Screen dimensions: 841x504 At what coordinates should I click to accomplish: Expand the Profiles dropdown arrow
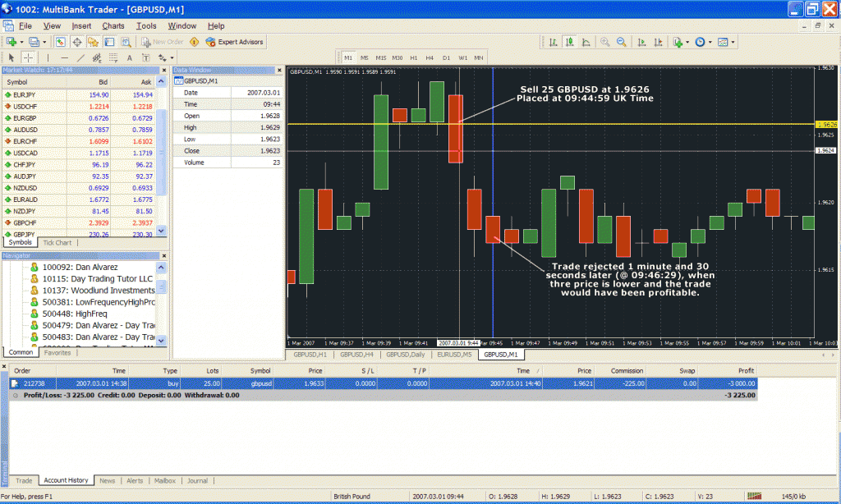(x=44, y=42)
